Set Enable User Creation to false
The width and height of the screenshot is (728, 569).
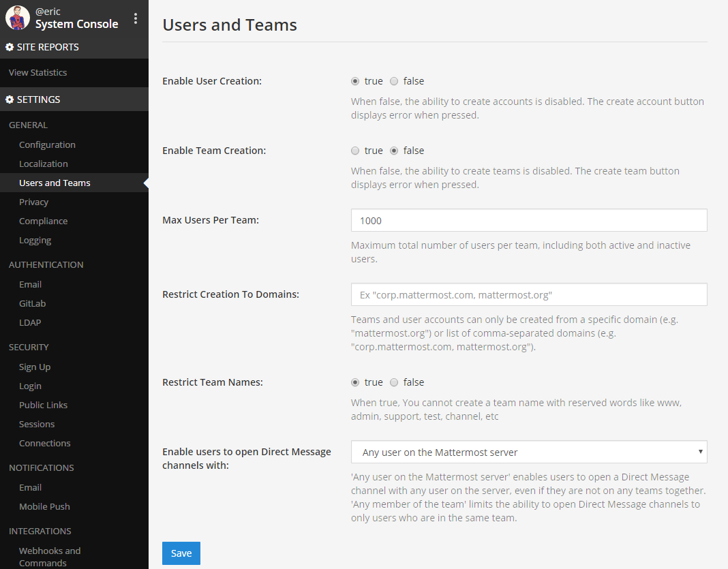pos(394,81)
